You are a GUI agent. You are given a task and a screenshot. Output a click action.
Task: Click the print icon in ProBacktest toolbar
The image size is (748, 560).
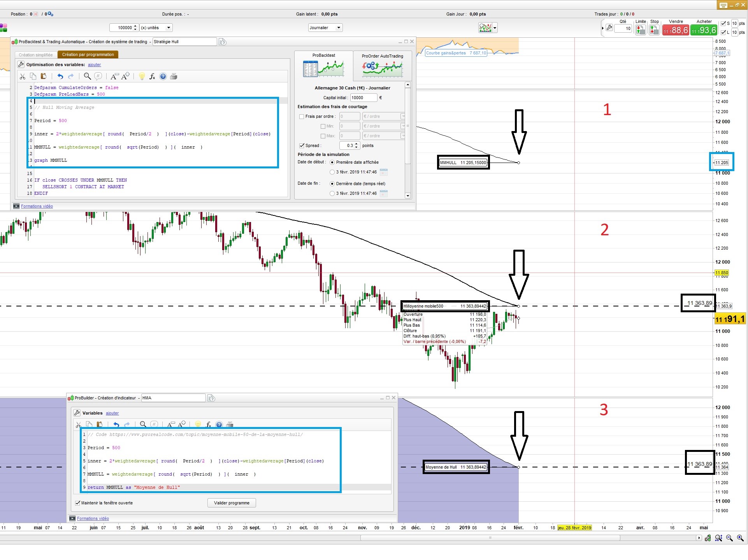(174, 77)
